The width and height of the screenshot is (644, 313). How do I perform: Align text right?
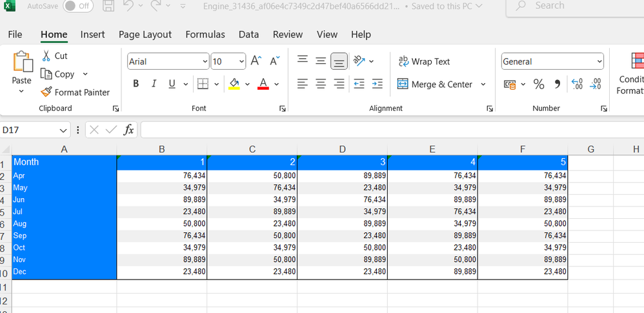[x=339, y=84]
